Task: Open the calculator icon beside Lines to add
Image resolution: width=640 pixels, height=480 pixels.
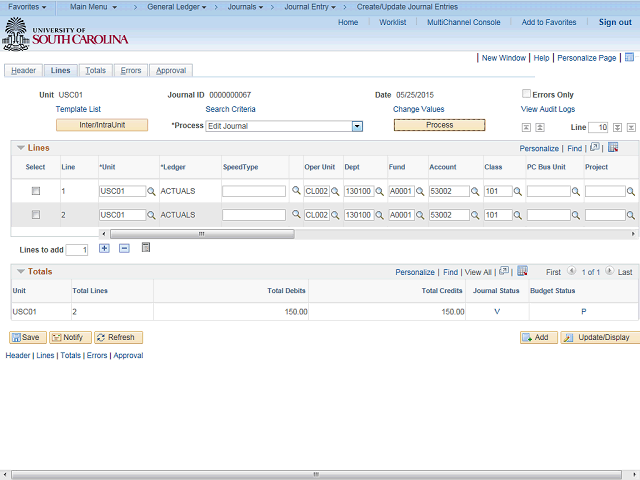Action: [146, 247]
